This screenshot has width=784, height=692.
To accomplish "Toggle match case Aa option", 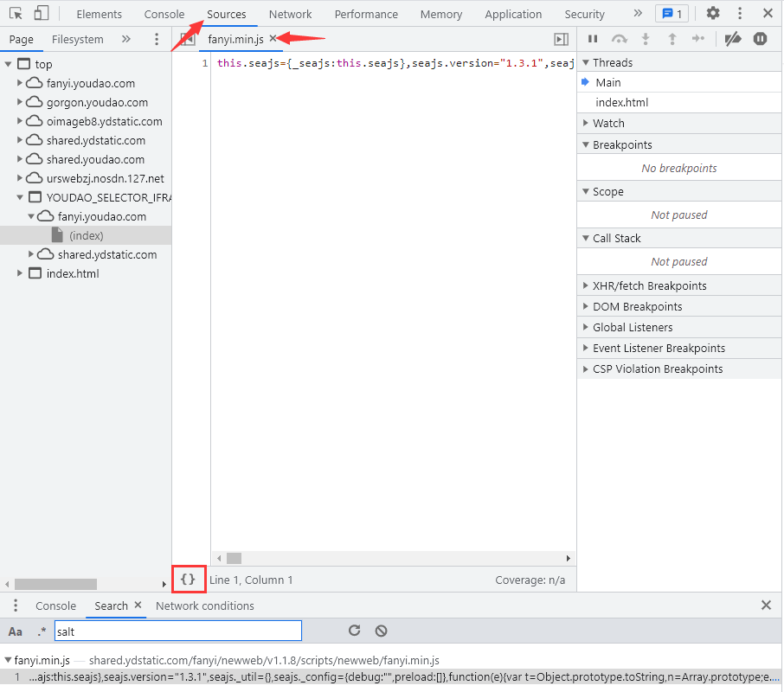I will click(16, 631).
